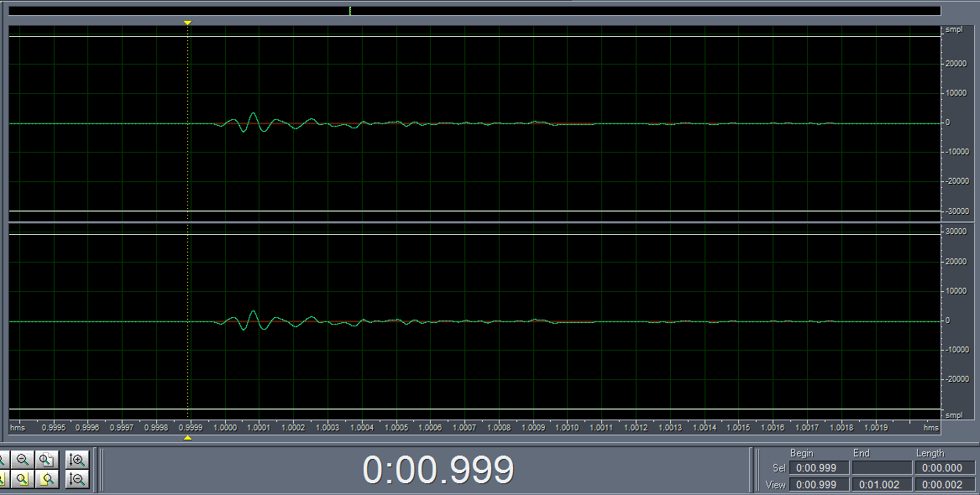Click the 1.0019 mark on time ruler
Screen dimensions: 980x495
(x=876, y=428)
